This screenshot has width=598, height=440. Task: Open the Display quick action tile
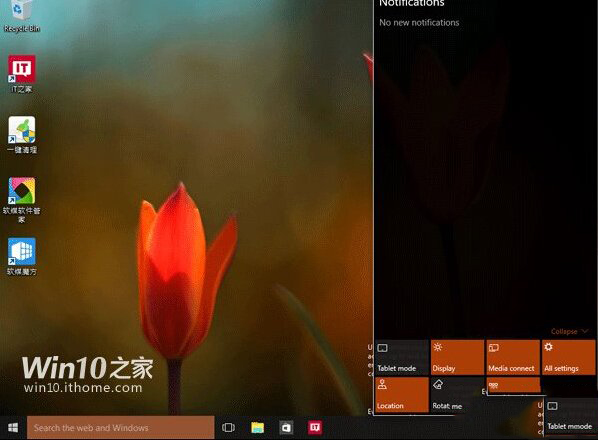click(x=457, y=357)
